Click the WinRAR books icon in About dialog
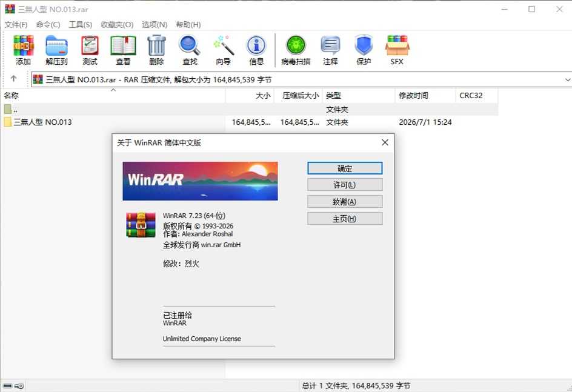The image size is (572, 392). tap(141, 225)
